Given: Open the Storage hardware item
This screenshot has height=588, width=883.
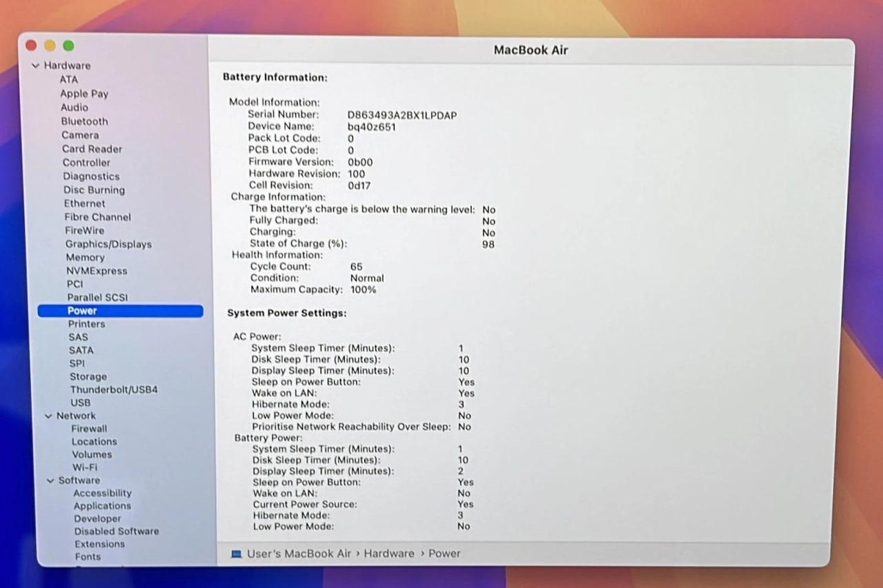Looking at the screenshot, I should coord(88,377).
